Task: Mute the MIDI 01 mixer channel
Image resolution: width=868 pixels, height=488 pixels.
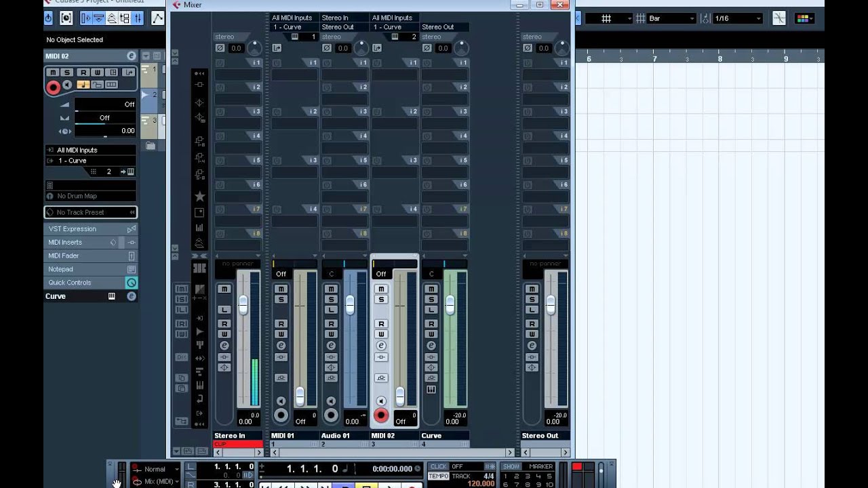Action: tap(281, 289)
